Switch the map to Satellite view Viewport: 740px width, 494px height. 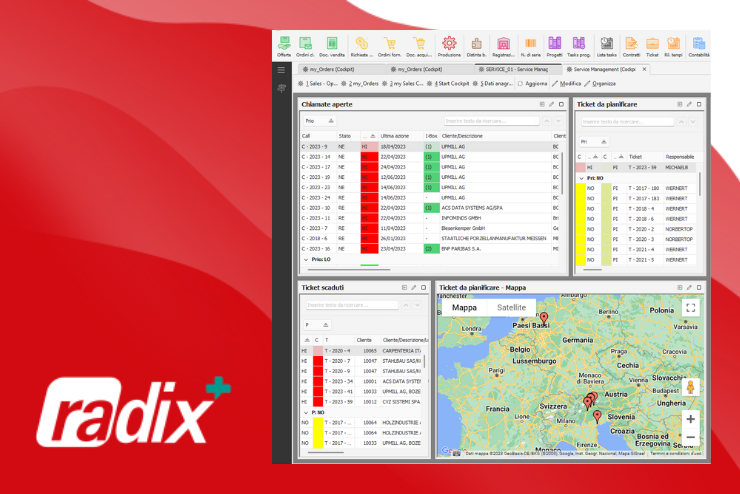[x=511, y=308]
